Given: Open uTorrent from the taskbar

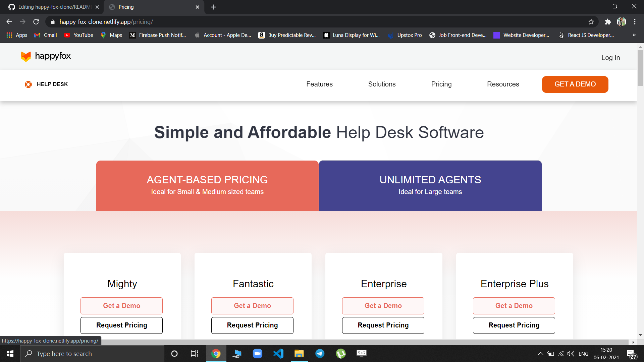Looking at the screenshot, I should [x=341, y=354].
